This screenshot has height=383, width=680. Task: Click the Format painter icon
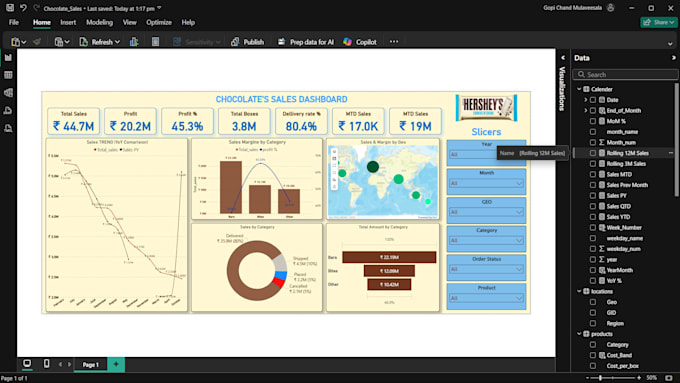37,42
